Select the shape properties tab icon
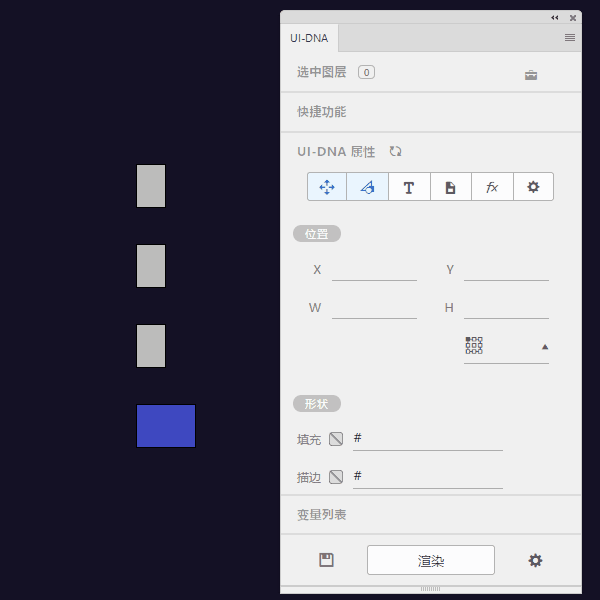The image size is (600, 600). click(367, 187)
